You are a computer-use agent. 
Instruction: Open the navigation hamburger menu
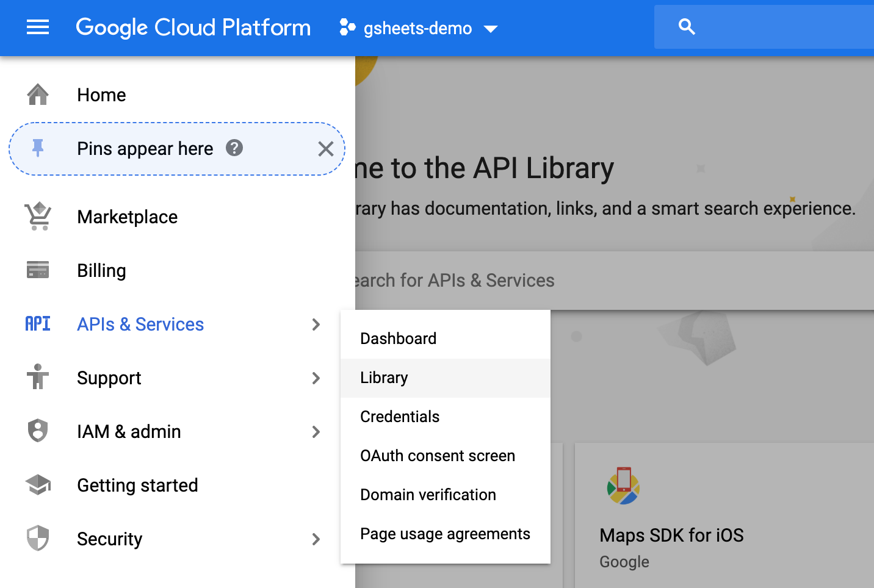tap(38, 27)
